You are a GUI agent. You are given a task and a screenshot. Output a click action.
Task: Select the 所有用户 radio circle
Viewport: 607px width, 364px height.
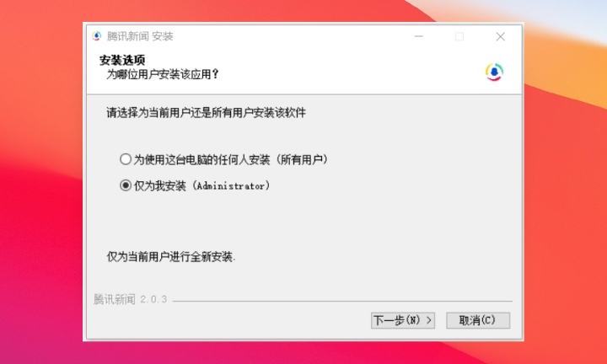point(126,159)
